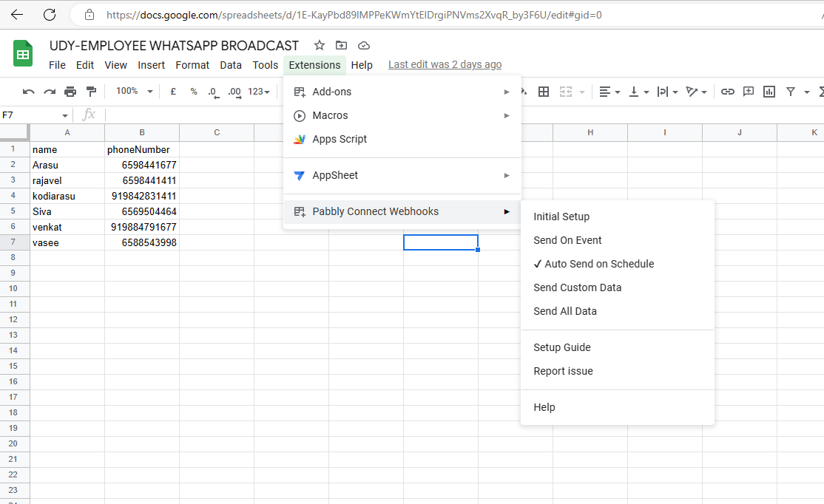Select Report issue in submenu
This screenshot has height=504, width=824.
coord(618,371)
